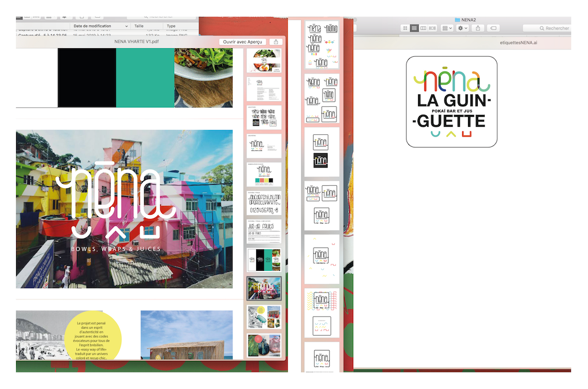Select the 'Jus de fruits' typography thumbnail
588x389 pixels.
pos(264,232)
